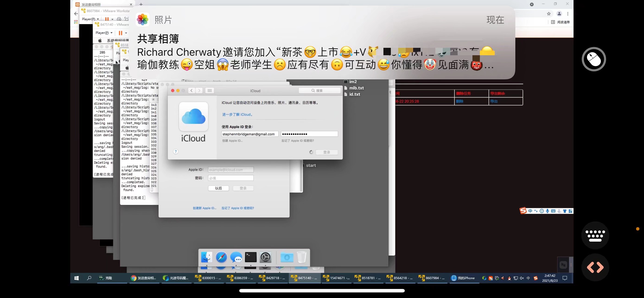Open the iCloud help question mark

point(176,152)
